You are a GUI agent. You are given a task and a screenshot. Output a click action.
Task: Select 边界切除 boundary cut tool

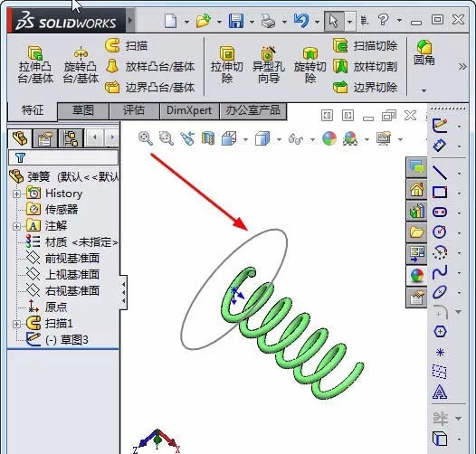[366, 88]
